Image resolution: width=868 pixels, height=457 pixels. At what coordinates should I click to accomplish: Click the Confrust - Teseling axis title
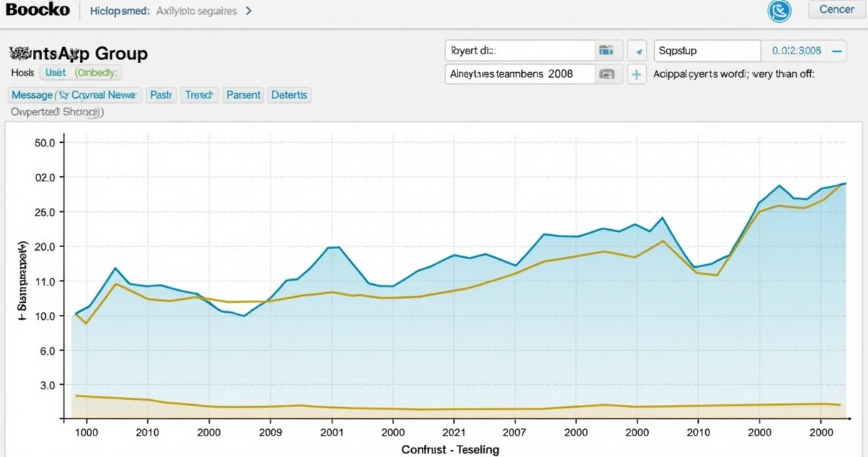point(450,449)
